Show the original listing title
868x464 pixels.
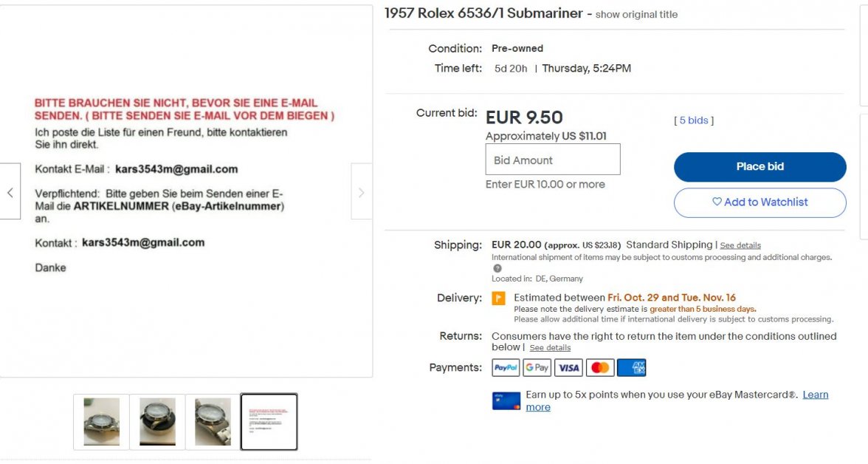636,15
